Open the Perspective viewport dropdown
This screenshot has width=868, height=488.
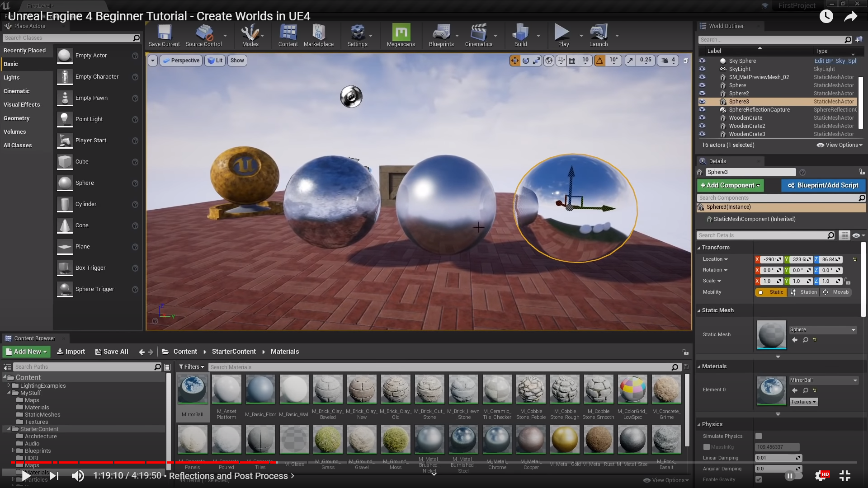181,61
